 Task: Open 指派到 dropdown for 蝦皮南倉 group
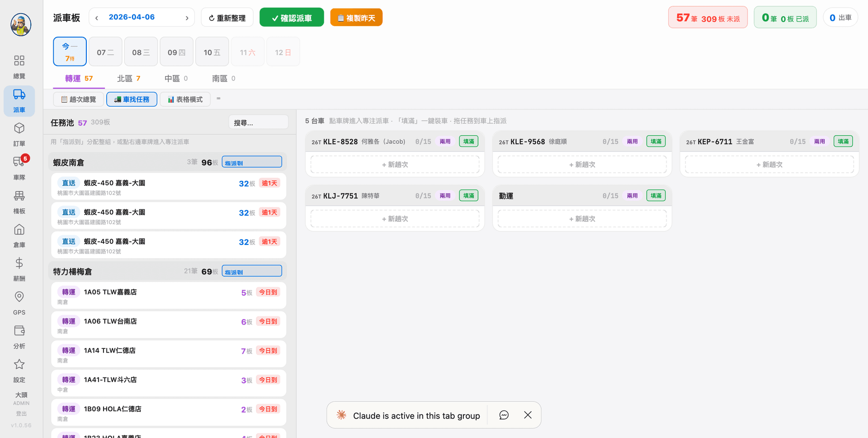[252, 162]
